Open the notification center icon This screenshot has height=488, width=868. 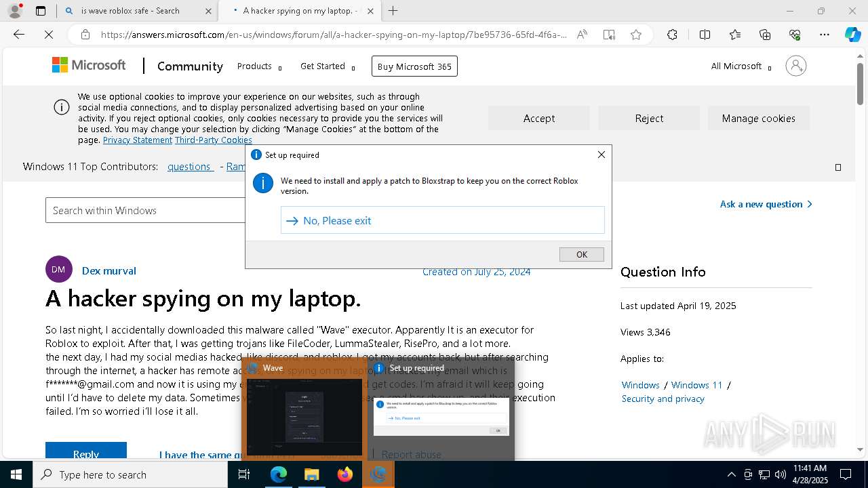click(x=846, y=474)
